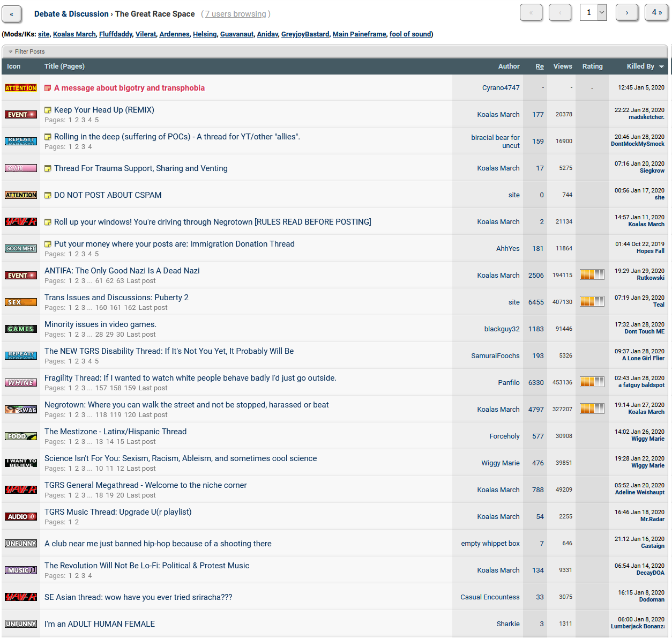This screenshot has width=672, height=638.
Task: Open page 2 of TGRS Music Thread
Action: coord(77,522)
